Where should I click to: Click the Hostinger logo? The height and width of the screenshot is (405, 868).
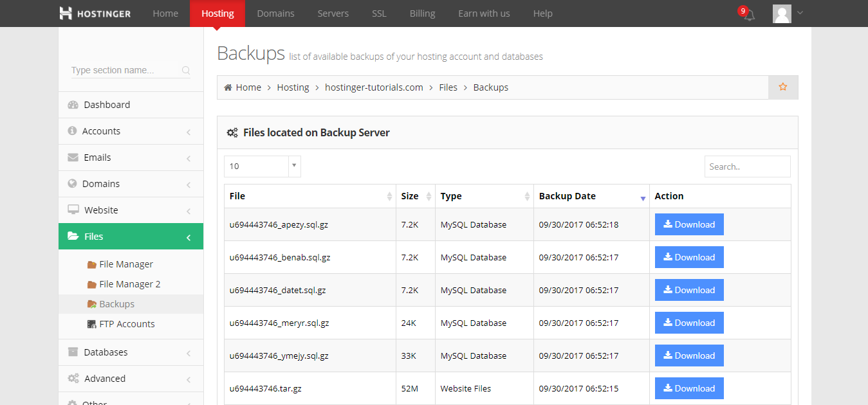95,13
